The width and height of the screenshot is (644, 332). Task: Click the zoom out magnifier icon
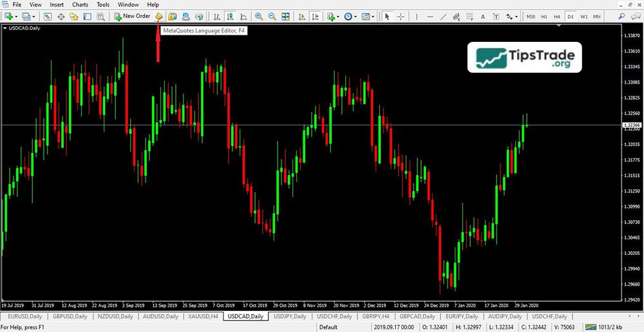[x=272, y=16]
